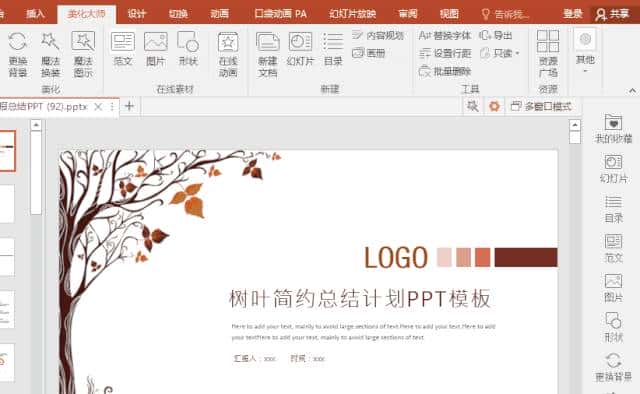640x394 pixels.
Task: Click the 共享 share button
Action: pos(612,14)
